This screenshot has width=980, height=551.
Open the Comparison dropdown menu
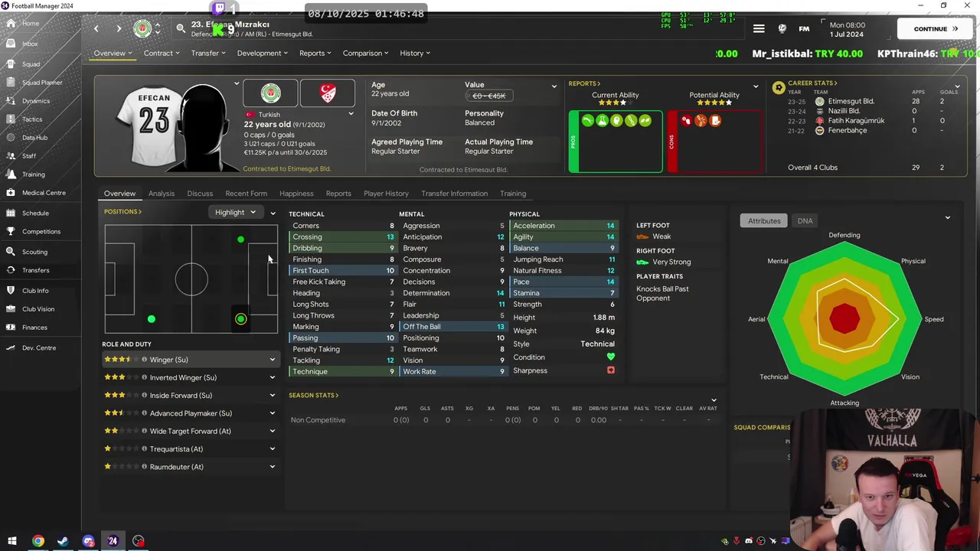click(x=366, y=54)
